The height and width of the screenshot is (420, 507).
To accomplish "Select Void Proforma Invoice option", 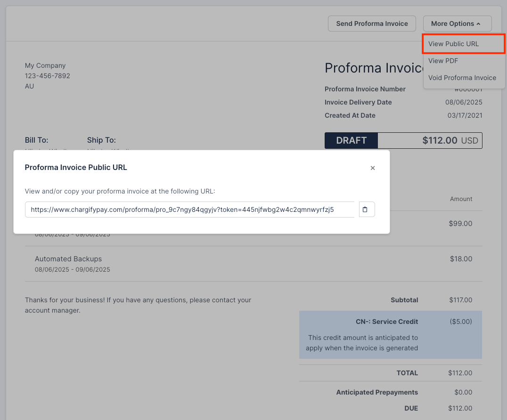I will pos(462,78).
